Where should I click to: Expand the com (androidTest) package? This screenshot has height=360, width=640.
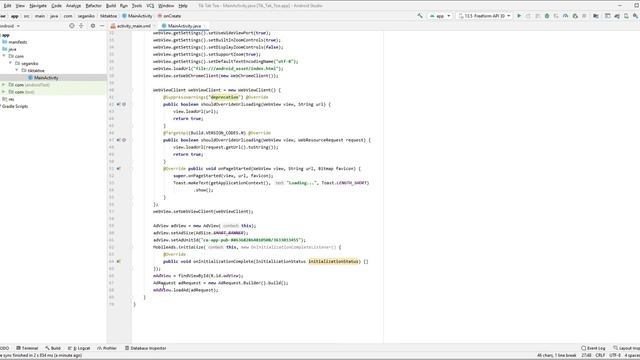tap(4, 84)
